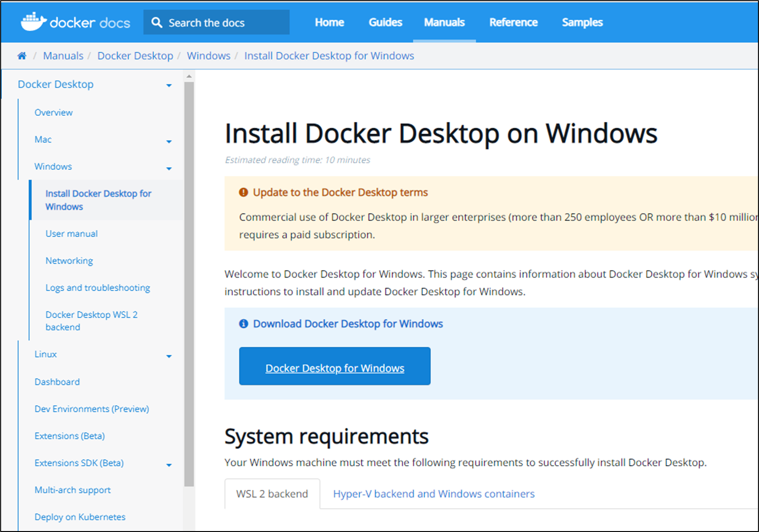Viewport: 759px width, 532px height.
Task: Click the Estimated reading time text
Action: 297,160
